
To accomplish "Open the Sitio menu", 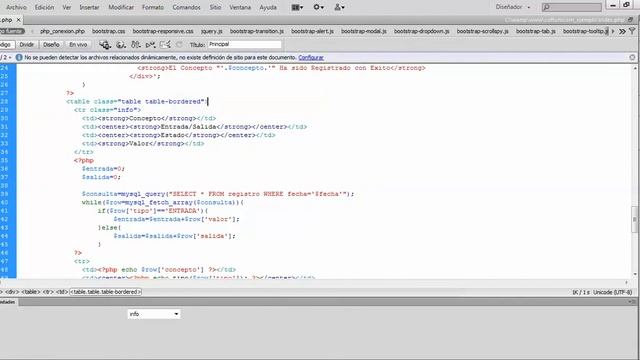I will [x=215, y=7].
